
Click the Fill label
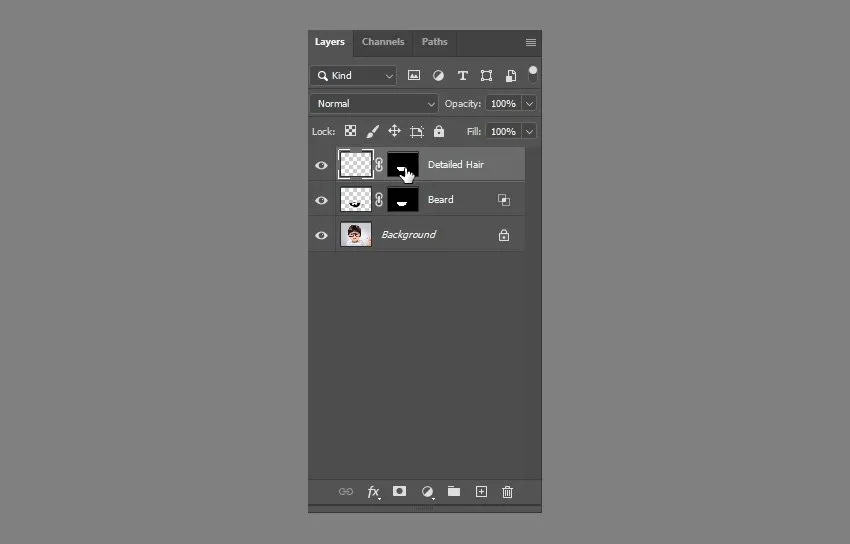click(474, 132)
